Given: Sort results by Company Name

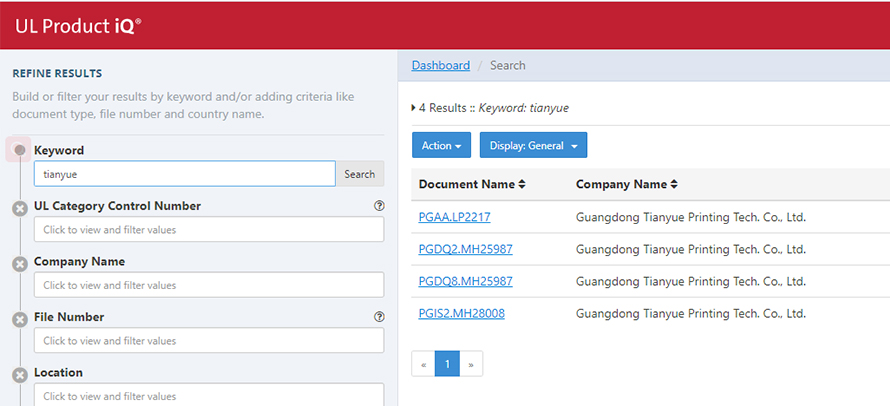Looking at the screenshot, I should coord(627,185).
